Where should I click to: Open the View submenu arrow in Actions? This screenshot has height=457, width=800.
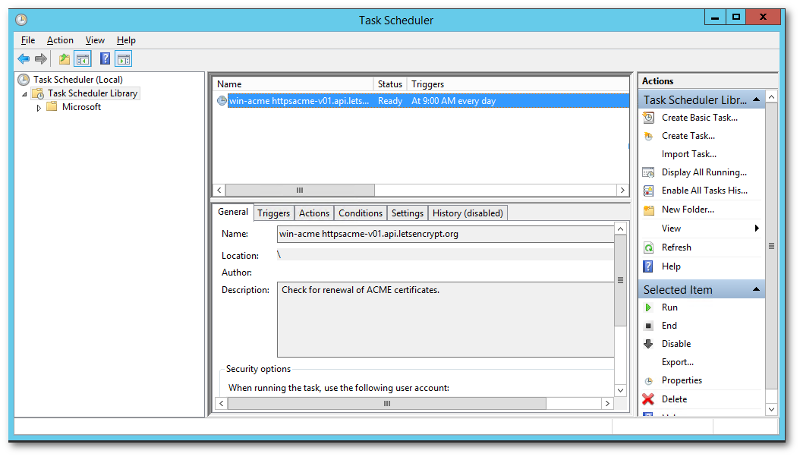(x=756, y=229)
